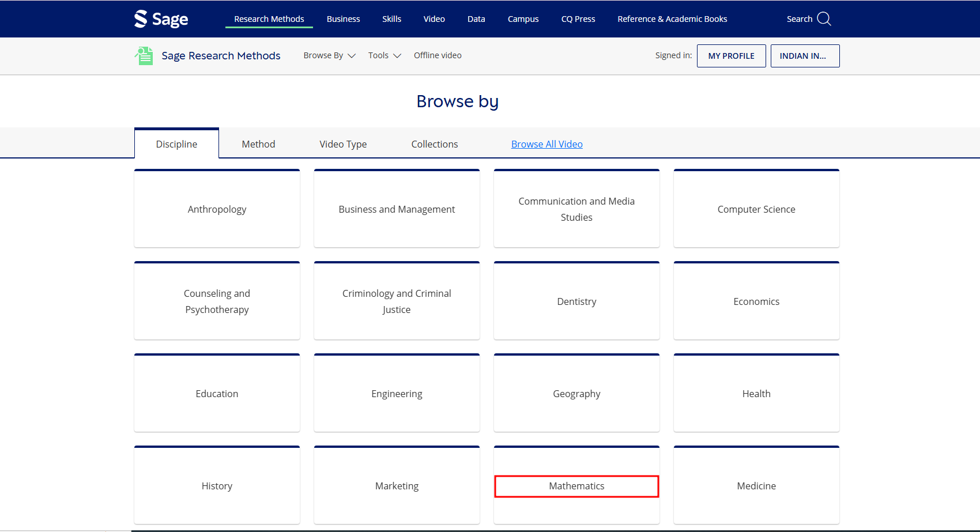Browse the Criminology and Criminal Justice card
The image size is (980, 532).
397,301
